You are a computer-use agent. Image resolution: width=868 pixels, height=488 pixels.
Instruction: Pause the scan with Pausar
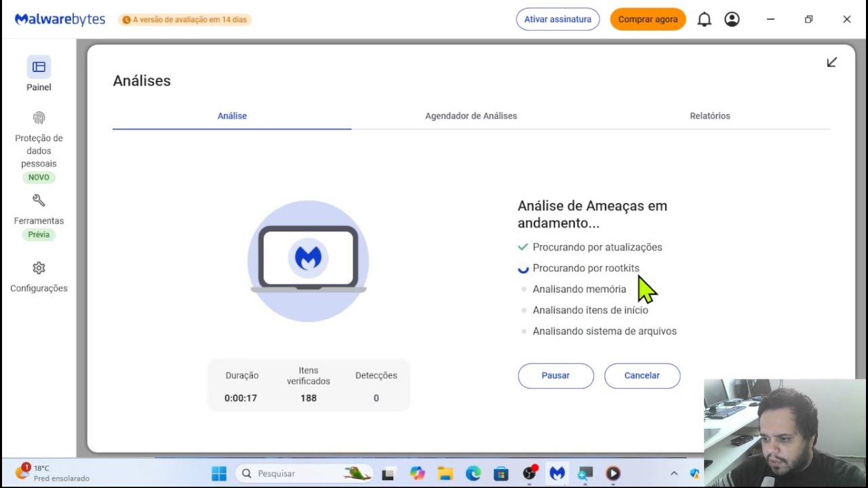[x=556, y=375]
